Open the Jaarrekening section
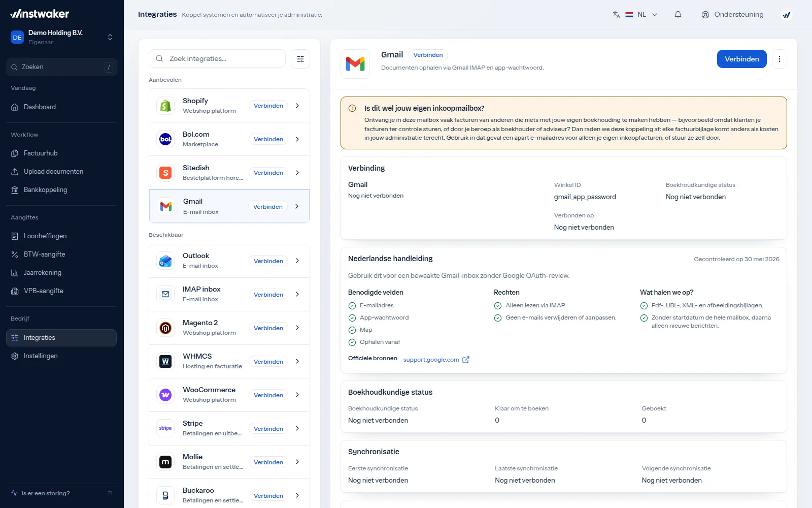The height and width of the screenshot is (508, 812). coord(61,273)
